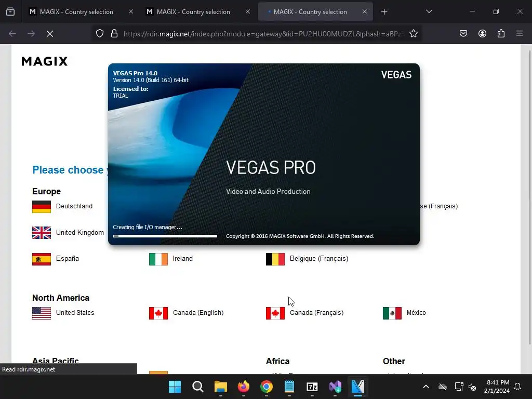Open Windows Start menu
The image size is (532, 399).
tap(175, 387)
